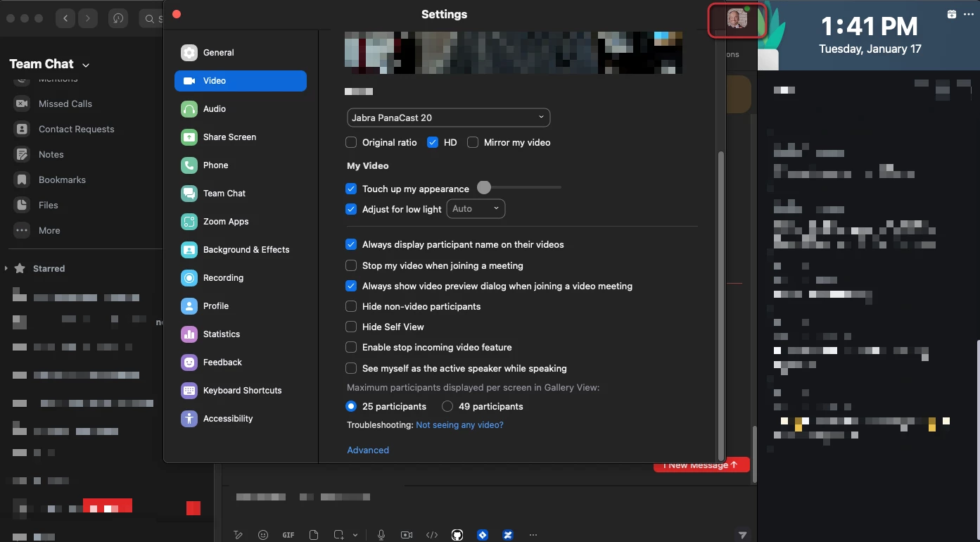Open the Phone settings icon
This screenshot has height=542, width=980.
click(x=189, y=165)
